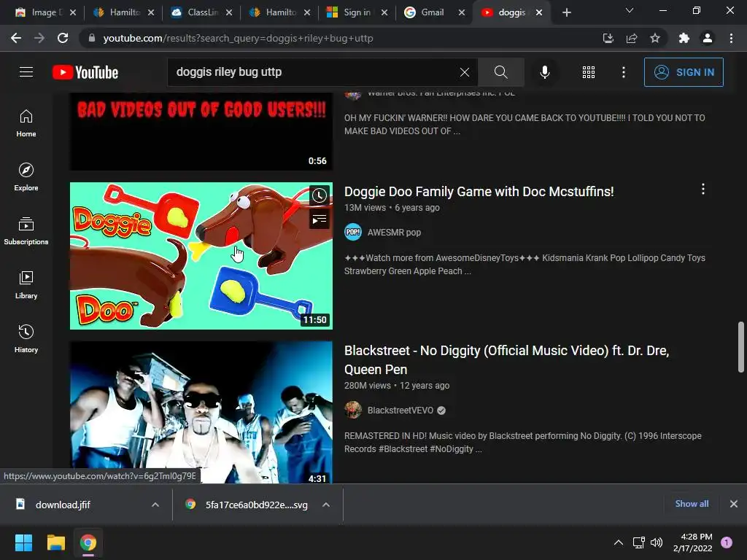Open Chrome extensions puzzle icon
Image resolution: width=747 pixels, height=560 pixels.
(684, 38)
